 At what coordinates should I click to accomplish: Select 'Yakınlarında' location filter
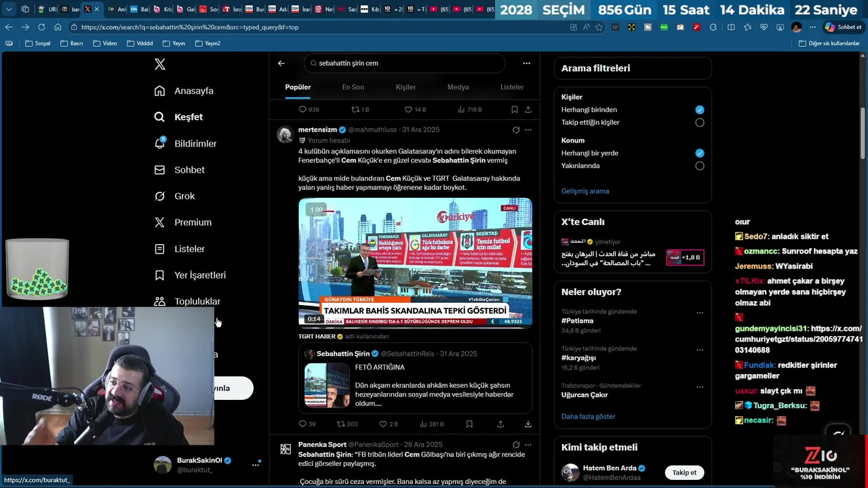(x=700, y=166)
